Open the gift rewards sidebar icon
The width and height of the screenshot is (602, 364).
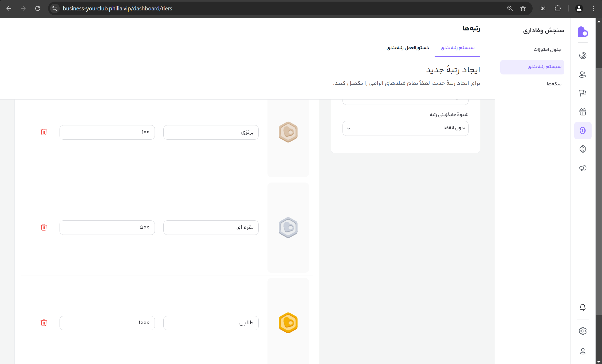pyautogui.click(x=583, y=112)
